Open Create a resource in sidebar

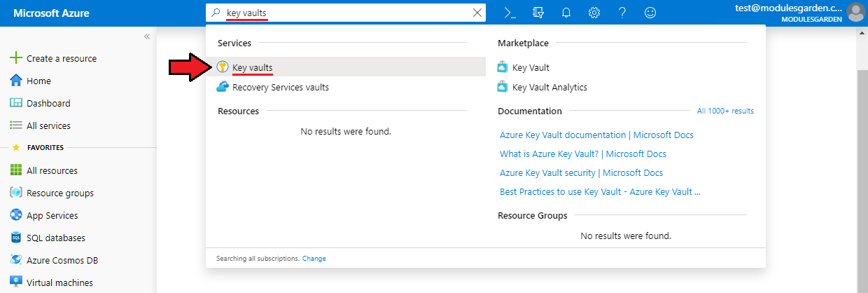point(62,59)
